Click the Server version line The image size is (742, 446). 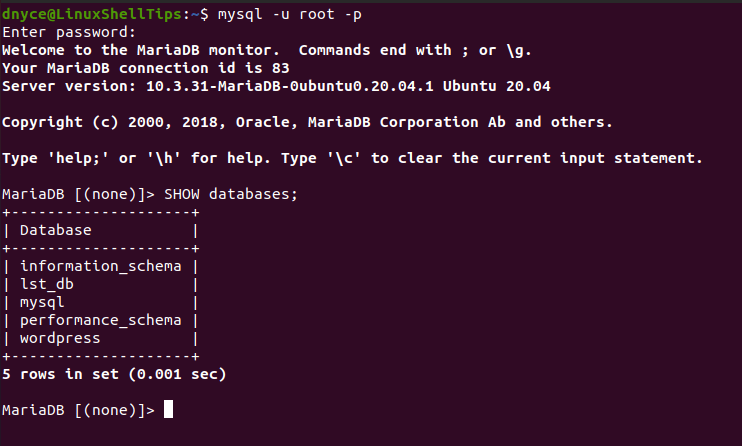tap(276, 86)
